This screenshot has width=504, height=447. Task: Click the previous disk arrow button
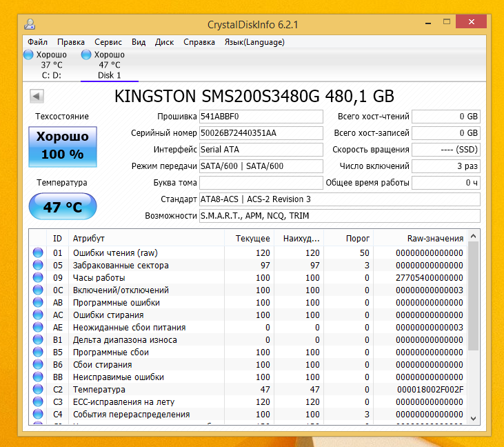37,97
